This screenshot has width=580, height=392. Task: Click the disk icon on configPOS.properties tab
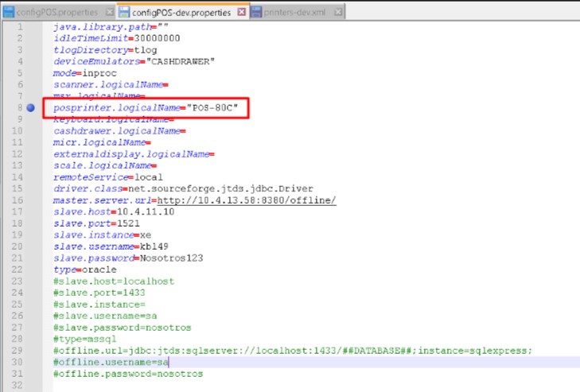8,13
